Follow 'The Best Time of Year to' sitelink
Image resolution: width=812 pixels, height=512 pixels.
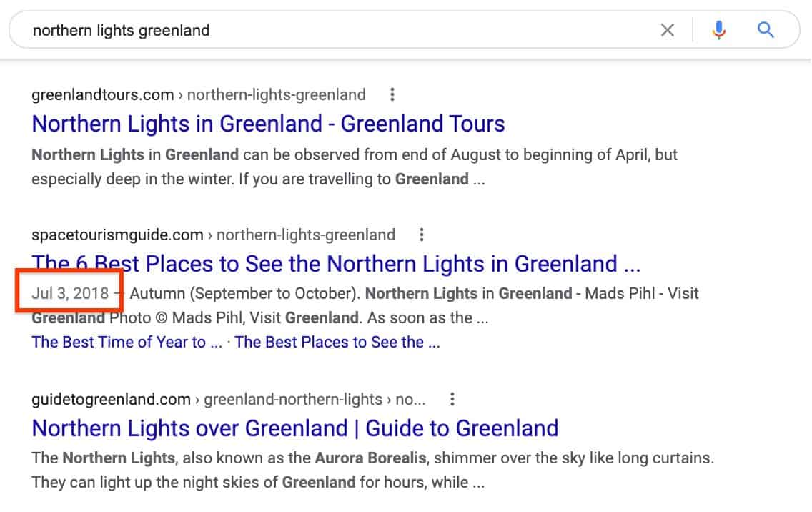[x=127, y=342]
